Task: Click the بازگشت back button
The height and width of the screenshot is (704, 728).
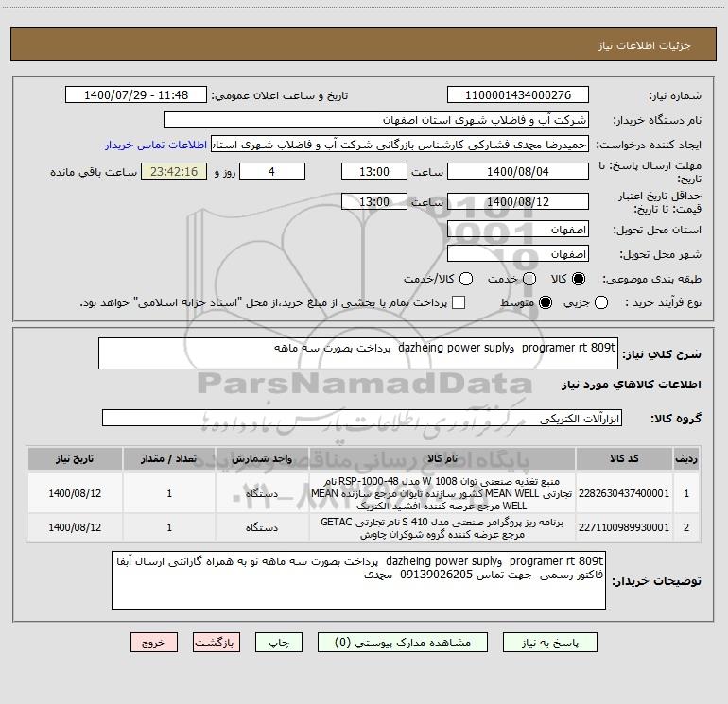Action: (217, 643)
